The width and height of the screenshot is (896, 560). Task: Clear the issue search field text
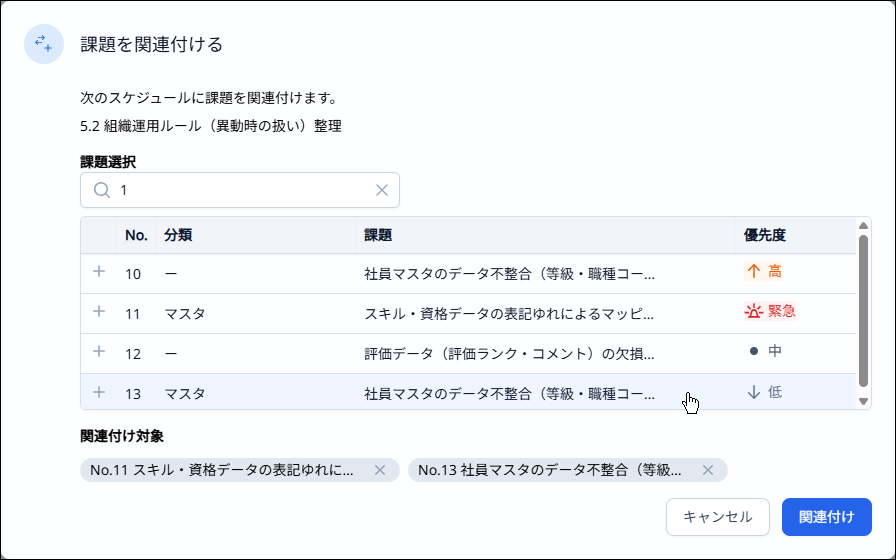(x=381, y=190)
